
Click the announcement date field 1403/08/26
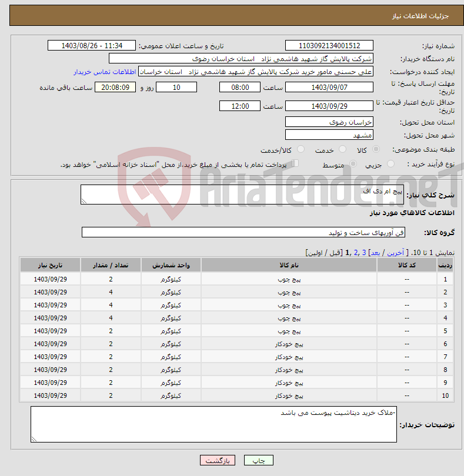(92, 45)
